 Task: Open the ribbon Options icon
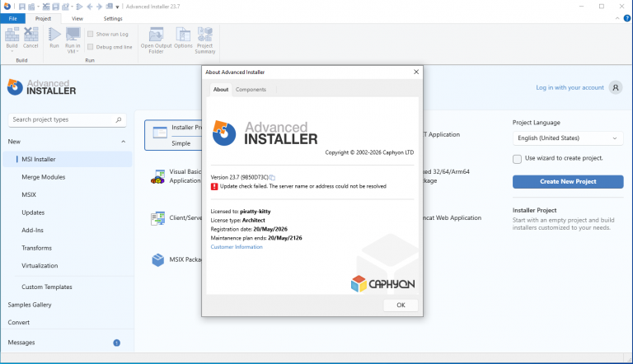click(183, 35)
